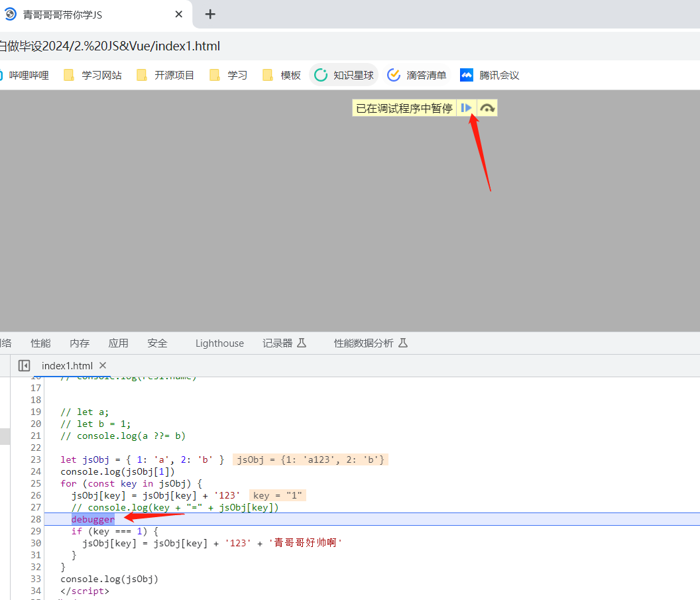The width and height of the screenshot is (700, 600).
Task: Open the 模板 bookmark folder
Action: pos(282,75)
